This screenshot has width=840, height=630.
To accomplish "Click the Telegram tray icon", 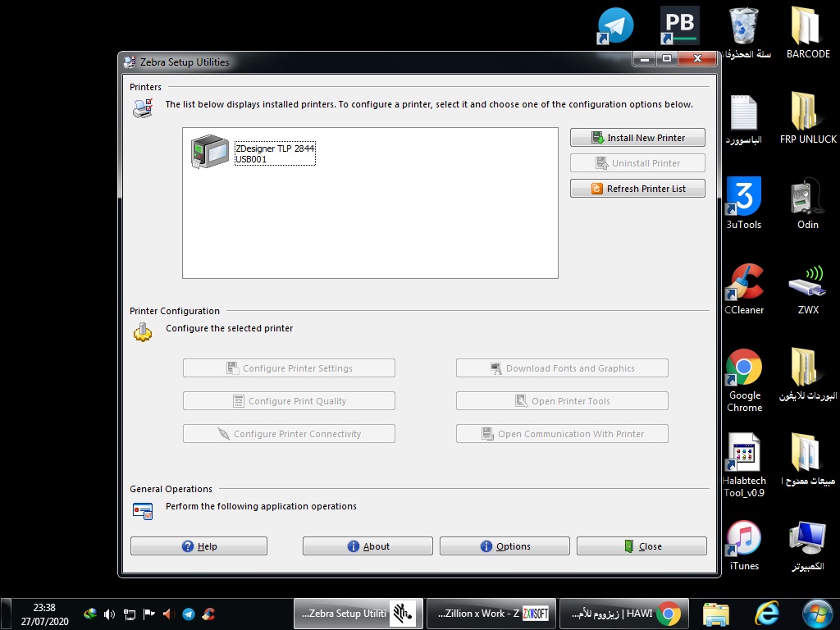I will [x=189, y=614].
